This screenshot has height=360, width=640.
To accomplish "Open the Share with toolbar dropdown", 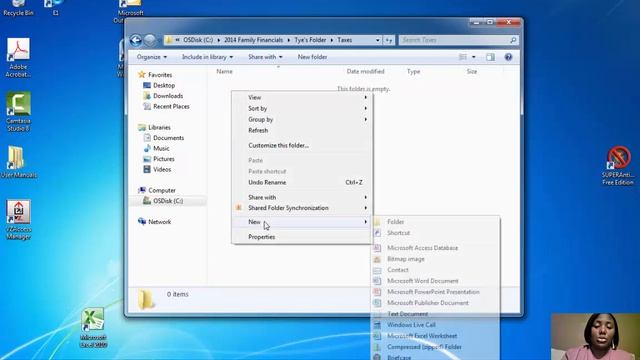I will (x=265, y=57).
